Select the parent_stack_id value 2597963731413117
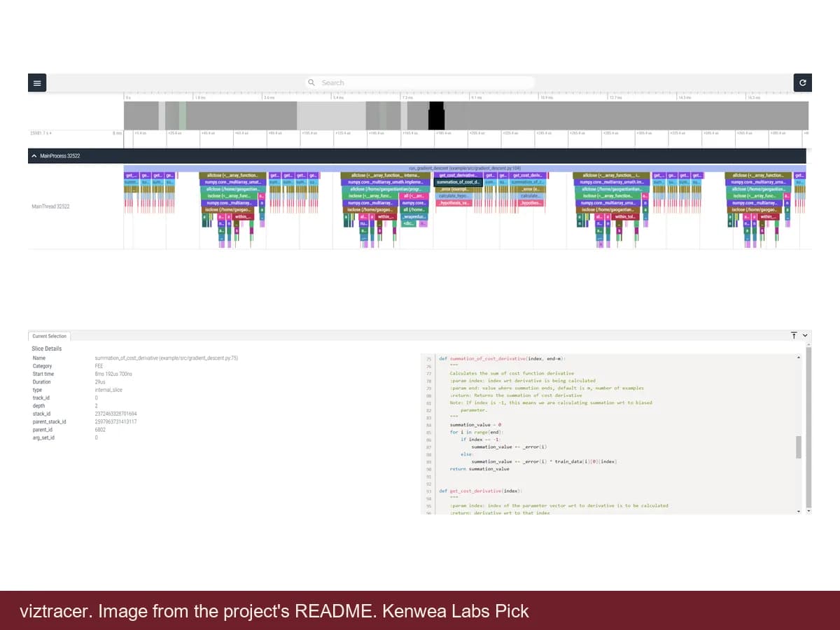The height and width of the screenshot is (630, 840). click(x=116, y=421)
